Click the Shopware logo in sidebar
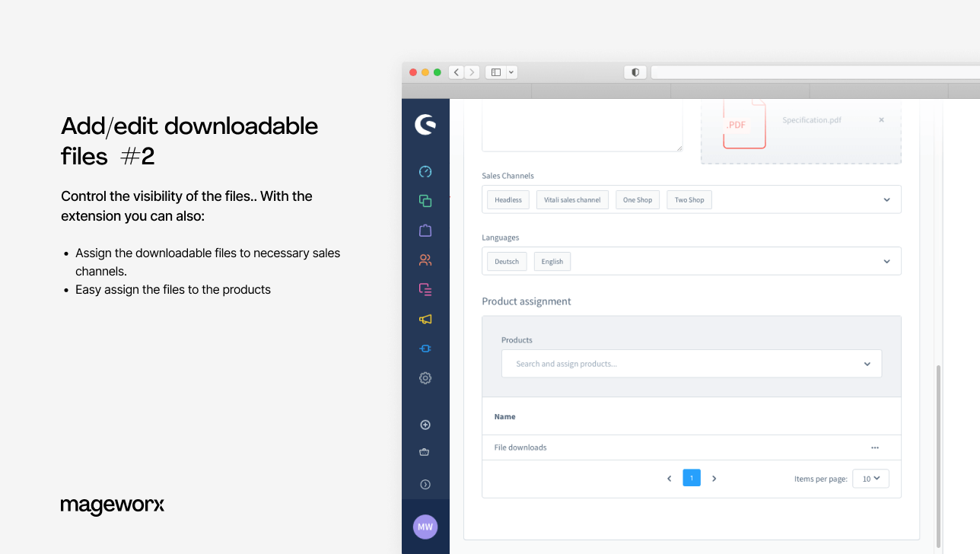Viewport: 980px width, 554px height. tap(425, 125)
